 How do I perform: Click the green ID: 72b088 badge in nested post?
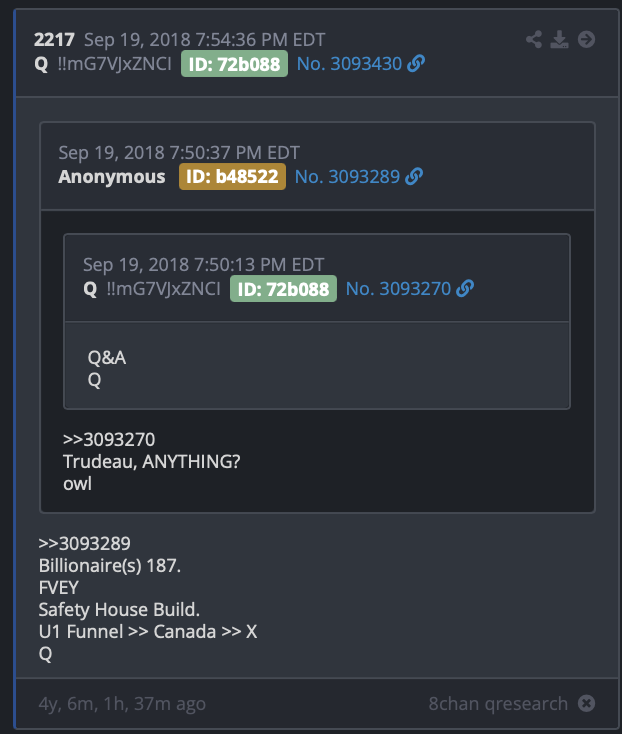tap(283, 289)
